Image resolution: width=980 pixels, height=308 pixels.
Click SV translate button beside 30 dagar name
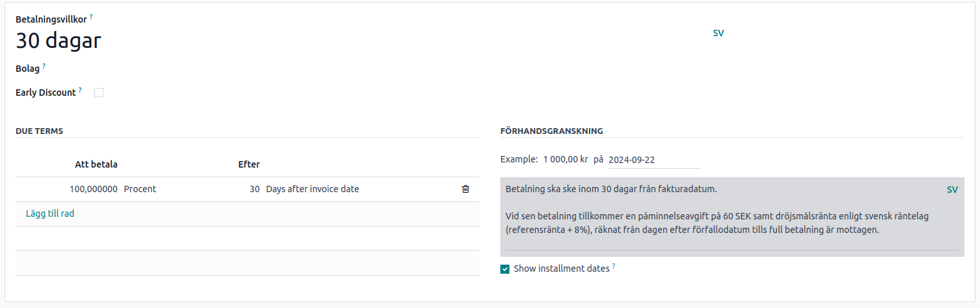click(718, 33)
